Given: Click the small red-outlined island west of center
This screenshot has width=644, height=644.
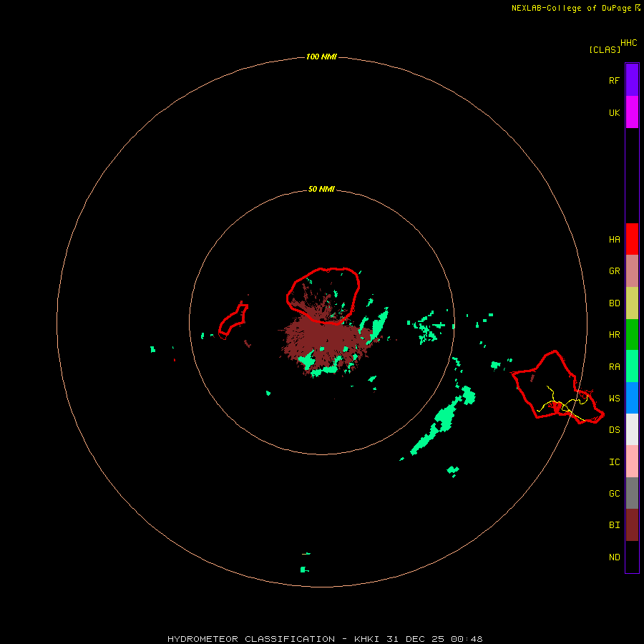Looking at the screenshot, I should click(x=233, y=321).
